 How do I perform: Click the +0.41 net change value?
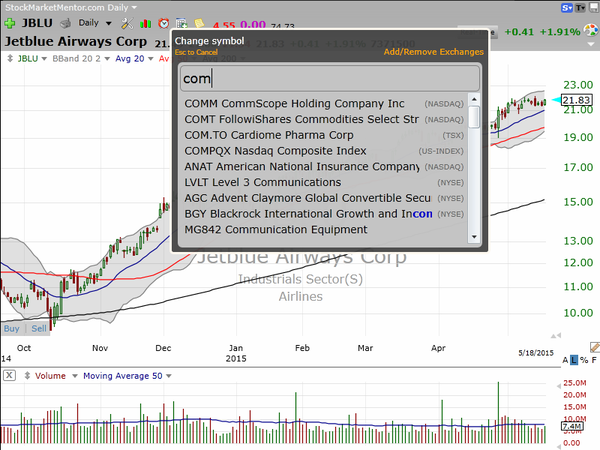click(x=519, y=31)
